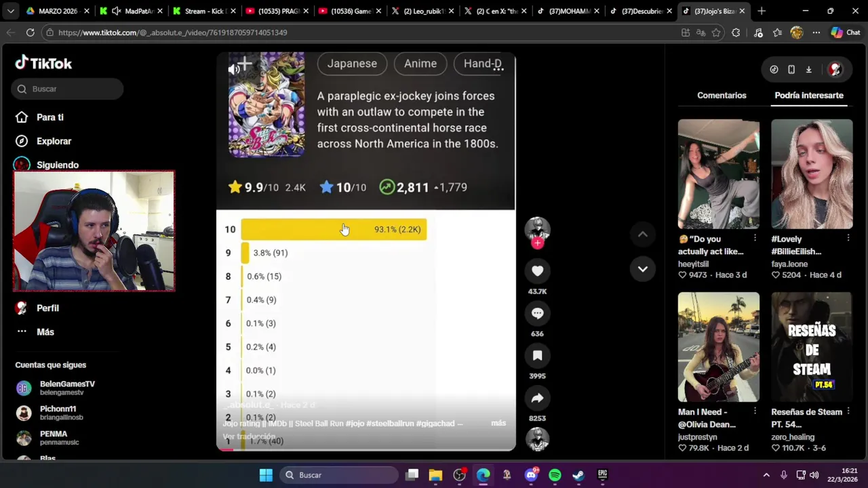The width and height of the screenshot is (868, 488).
Task: Save video with bookmark icon
Action: (x=537, y=355)
